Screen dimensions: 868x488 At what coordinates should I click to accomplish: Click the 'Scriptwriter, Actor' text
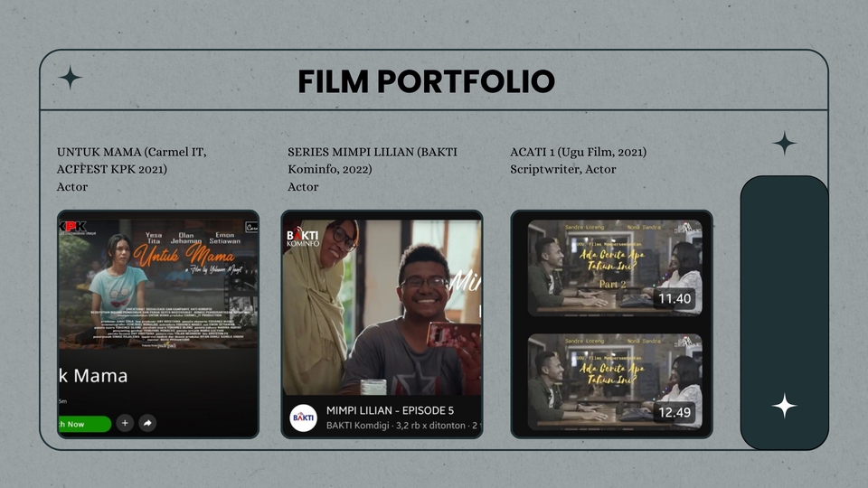click(x=563, y=169)
